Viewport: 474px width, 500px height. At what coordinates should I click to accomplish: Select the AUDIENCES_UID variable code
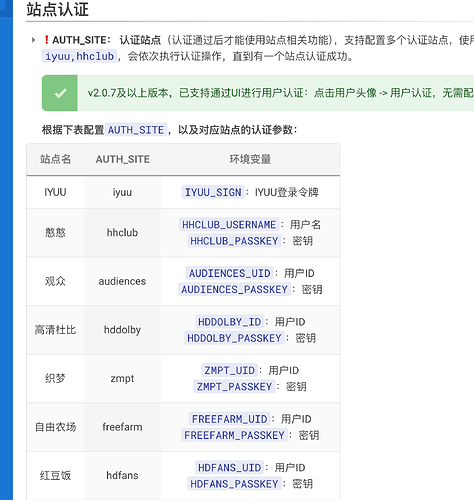tap(230, 273)
